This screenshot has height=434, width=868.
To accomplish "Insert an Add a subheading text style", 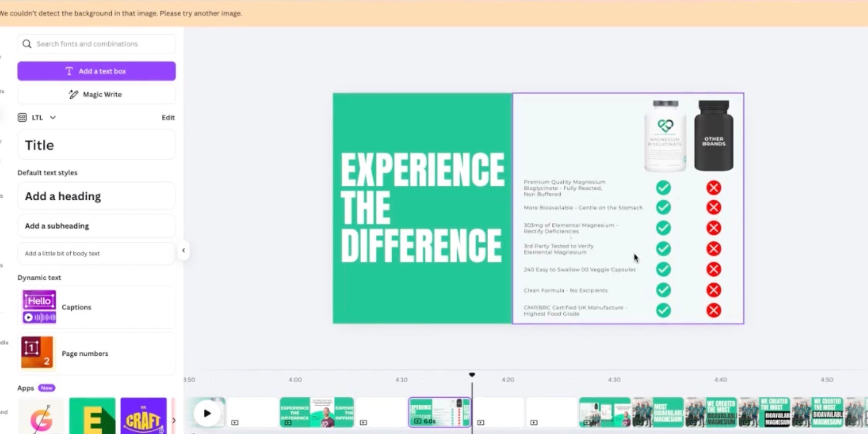I will point(97,226).
